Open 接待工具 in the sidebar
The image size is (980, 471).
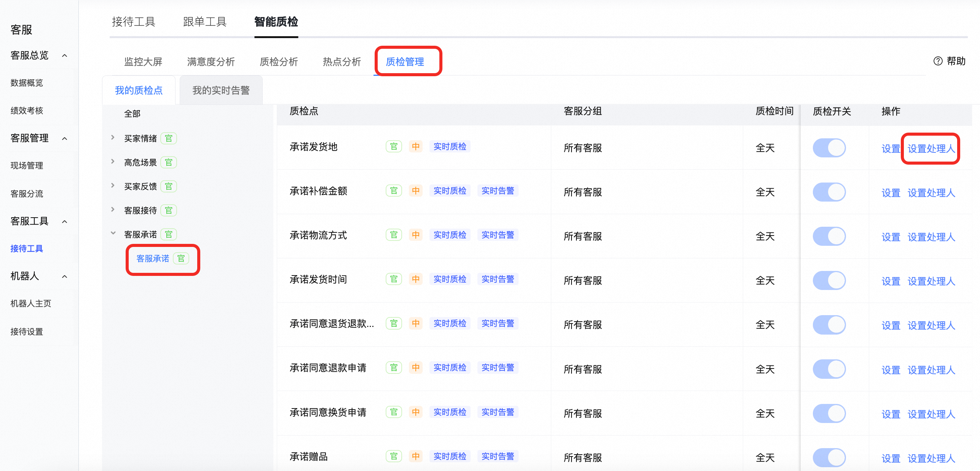[x=27, y=248]
